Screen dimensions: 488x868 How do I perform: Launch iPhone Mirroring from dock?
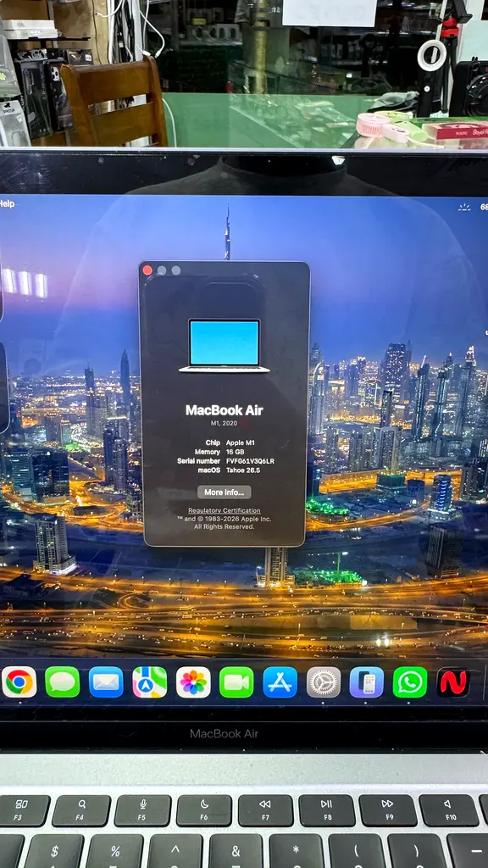pos(367,682)
